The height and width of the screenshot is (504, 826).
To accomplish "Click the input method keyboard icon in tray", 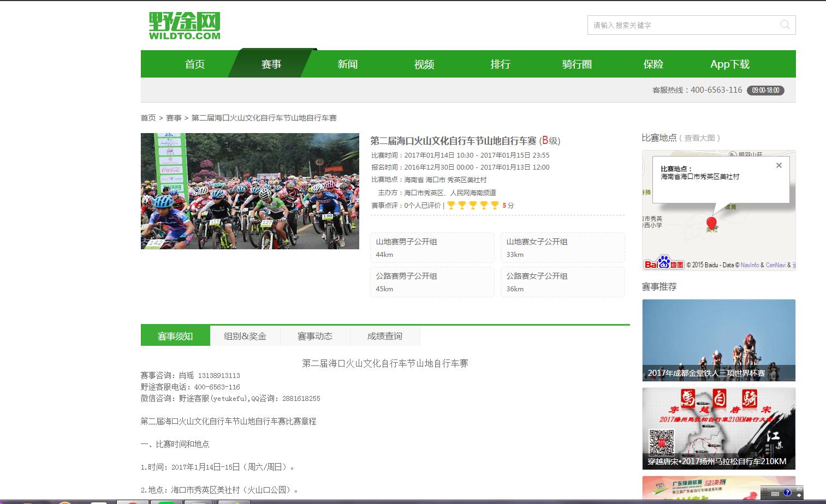I will pos(775,493).
